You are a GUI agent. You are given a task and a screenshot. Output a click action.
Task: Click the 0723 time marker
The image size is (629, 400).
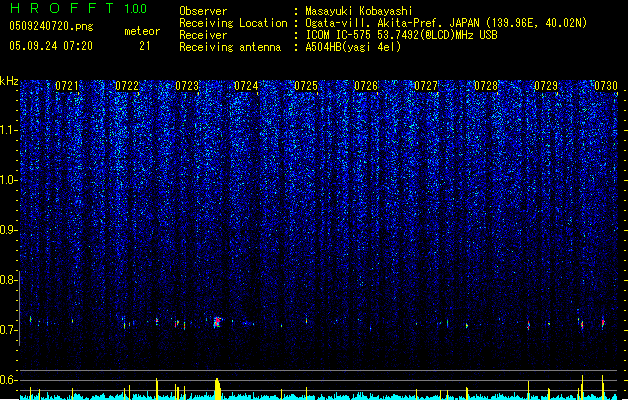[x=187, y=86]
